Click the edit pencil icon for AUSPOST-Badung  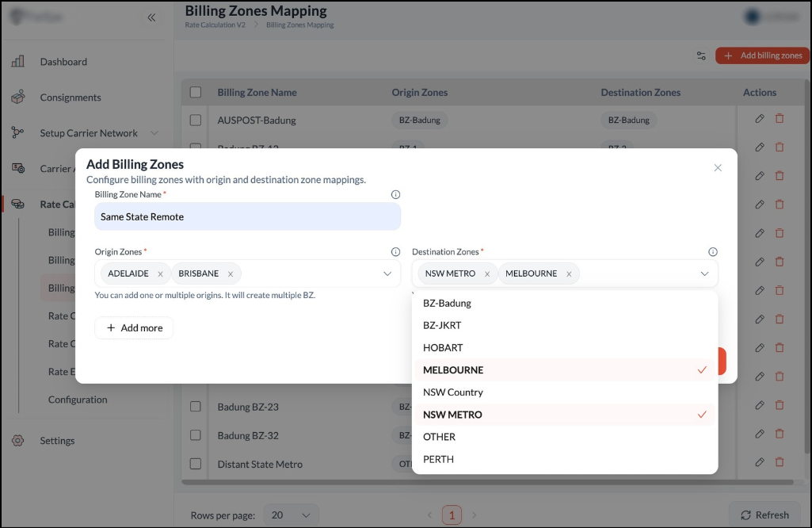(759, 118)
